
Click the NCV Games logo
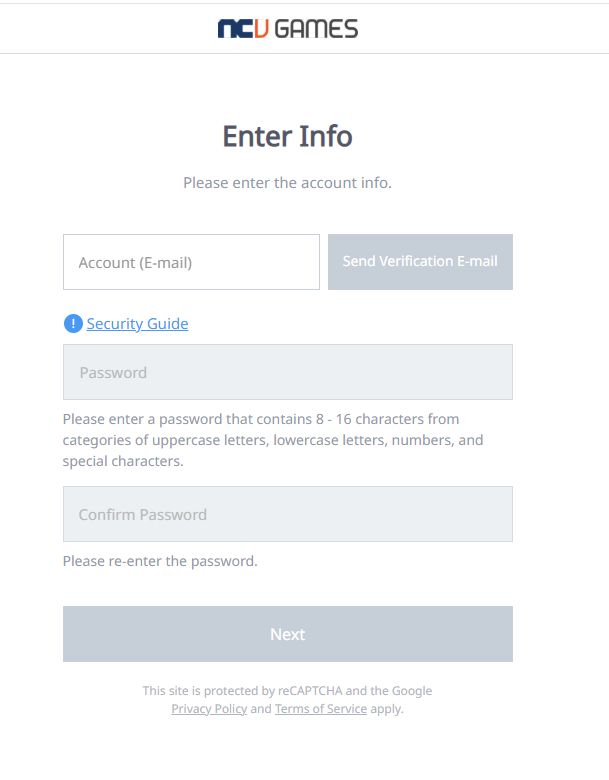click(x=288, y=29)
